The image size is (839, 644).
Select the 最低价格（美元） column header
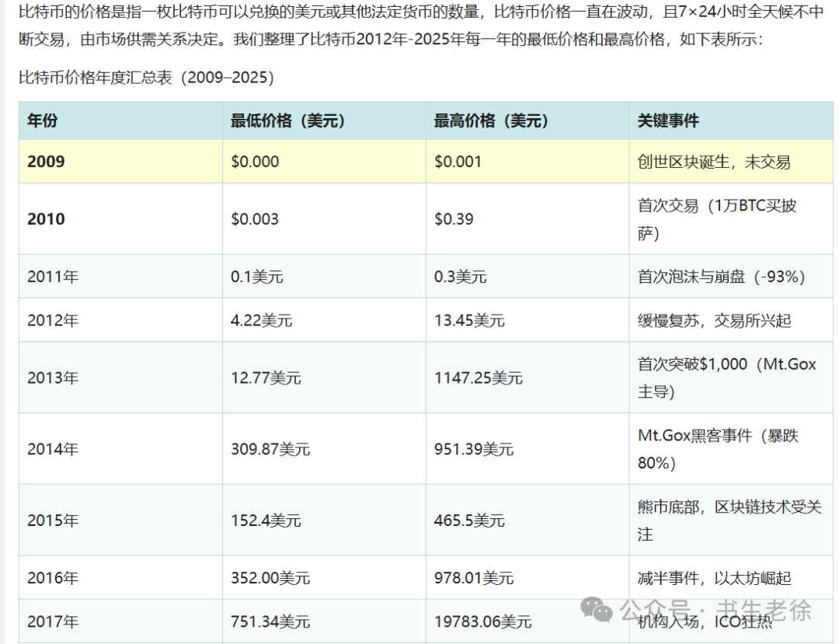point(324,120)
